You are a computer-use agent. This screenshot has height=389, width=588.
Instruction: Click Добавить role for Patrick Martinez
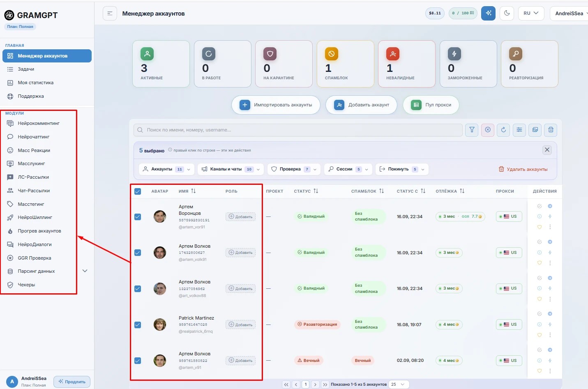click(240, 325)
